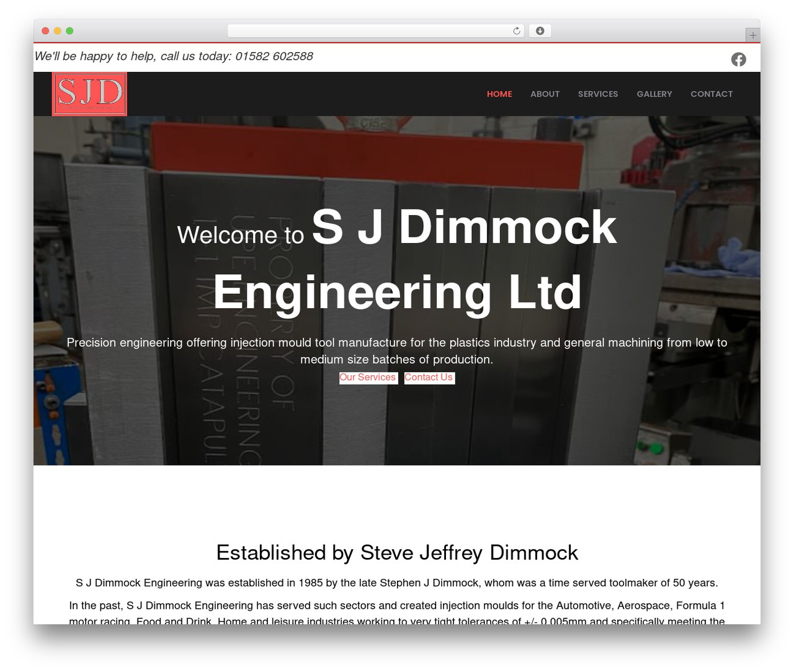
Task: Click the Our Services button
Action: [x=368, y=378]
